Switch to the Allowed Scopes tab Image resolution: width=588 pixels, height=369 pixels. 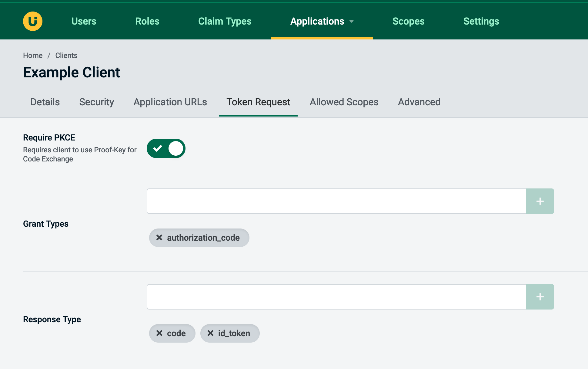[x=344, y=102]
